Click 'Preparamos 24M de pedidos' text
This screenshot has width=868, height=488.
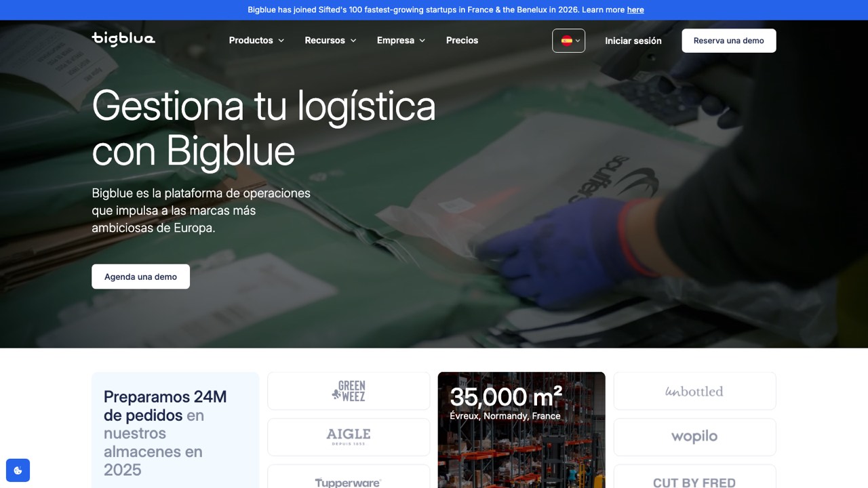[165, 405]
